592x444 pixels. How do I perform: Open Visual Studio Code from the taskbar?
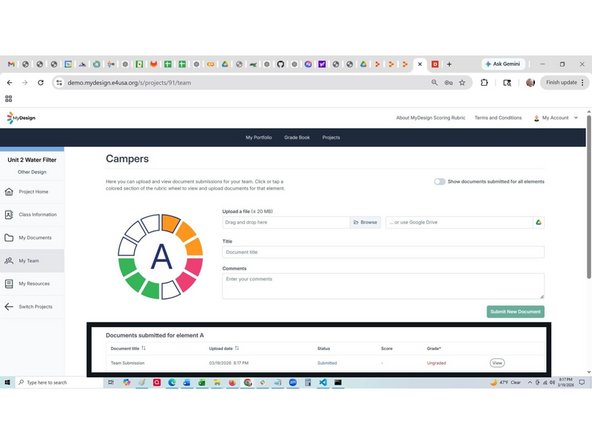pyautogui.click(x=323, y=382)
